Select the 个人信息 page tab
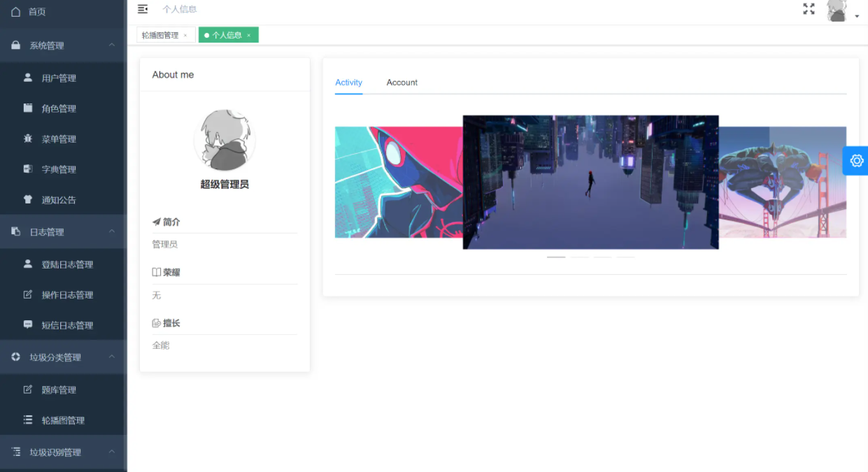 (229, 35)
